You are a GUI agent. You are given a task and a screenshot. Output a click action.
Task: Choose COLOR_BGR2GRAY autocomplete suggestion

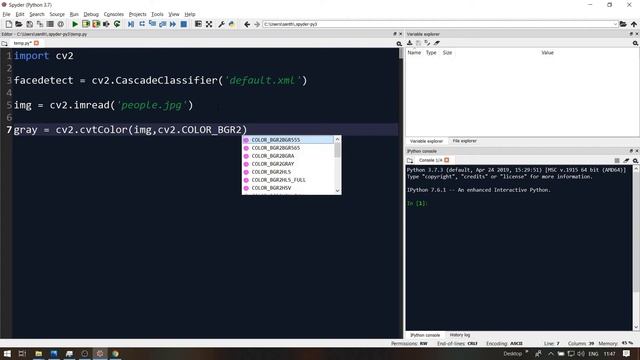288,164
